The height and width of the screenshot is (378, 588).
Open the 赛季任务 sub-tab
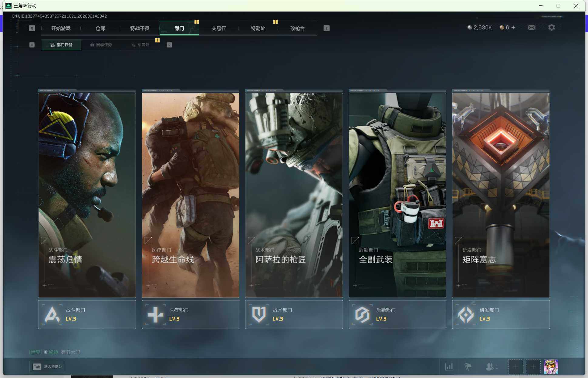click(101, 45)
